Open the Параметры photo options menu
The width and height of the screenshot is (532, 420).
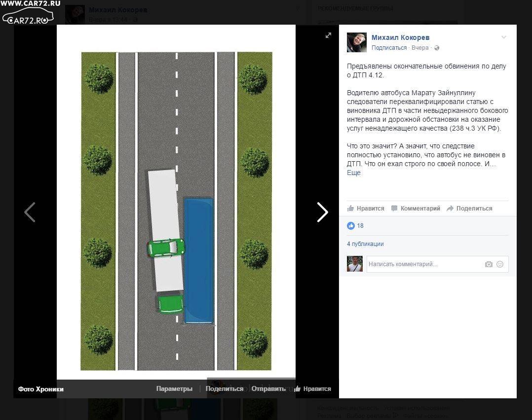(x=174, y=389)
